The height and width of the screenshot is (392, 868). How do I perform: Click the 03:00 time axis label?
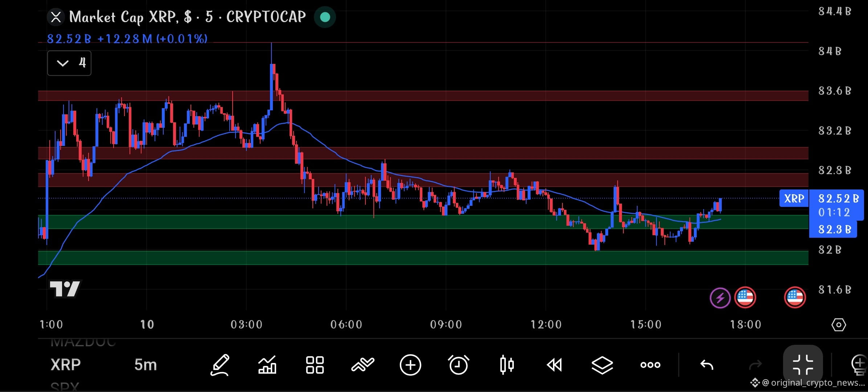[246, 324]
